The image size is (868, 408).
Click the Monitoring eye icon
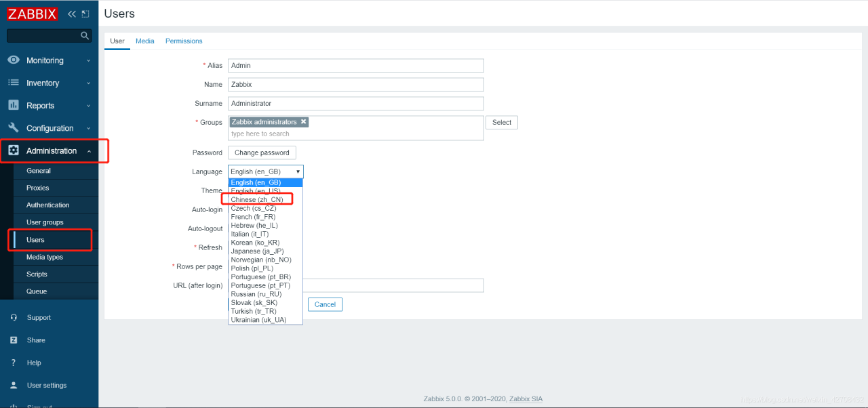[x=14, y=60]
